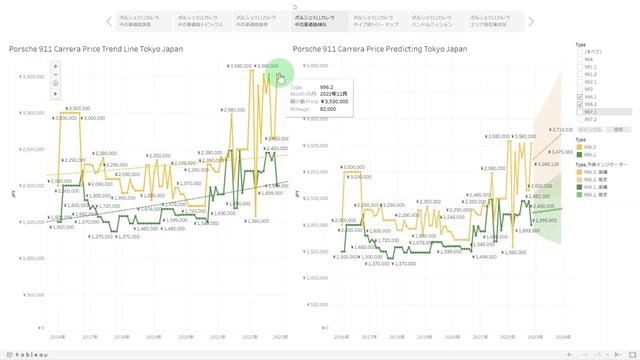The image size is (640, 360).
Task: Check the 992.1 type filter checkbox
Action: click(x=580, y=82)
